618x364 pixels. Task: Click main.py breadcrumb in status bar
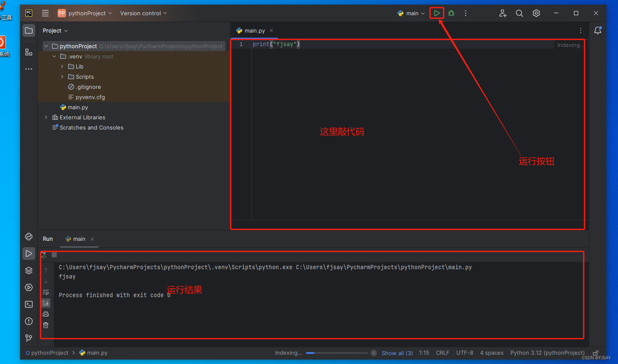[x=94, y=353]
